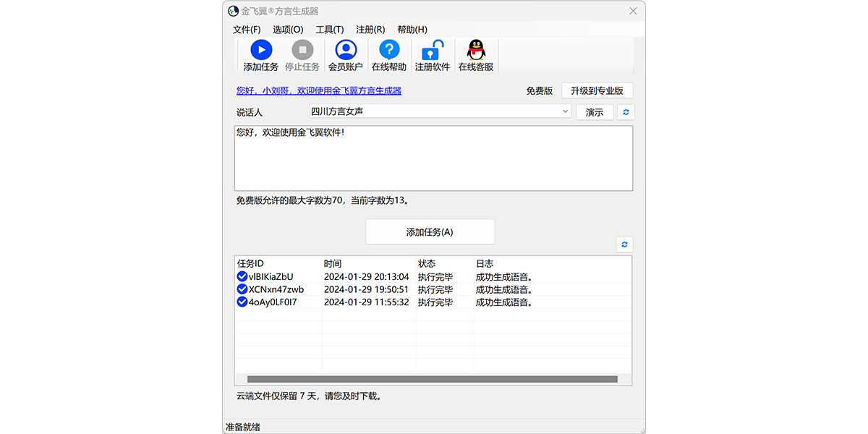The width and height of the screenshot is (868, 434).
Task: Click the 升级到专业版 upgrade button
Action: 597,90
